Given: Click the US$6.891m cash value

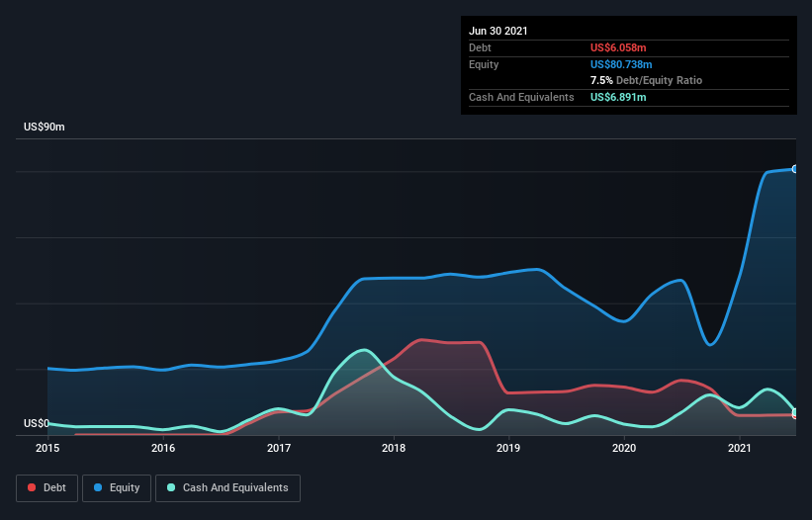Looking at the screenshot, I should (x=618, y=97).
